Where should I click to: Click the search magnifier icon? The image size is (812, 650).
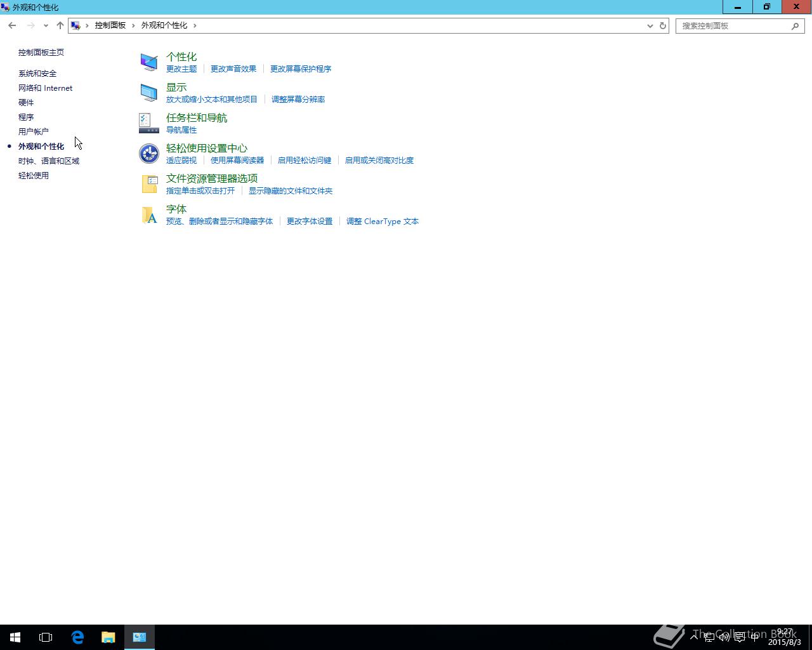pos(795,26)
